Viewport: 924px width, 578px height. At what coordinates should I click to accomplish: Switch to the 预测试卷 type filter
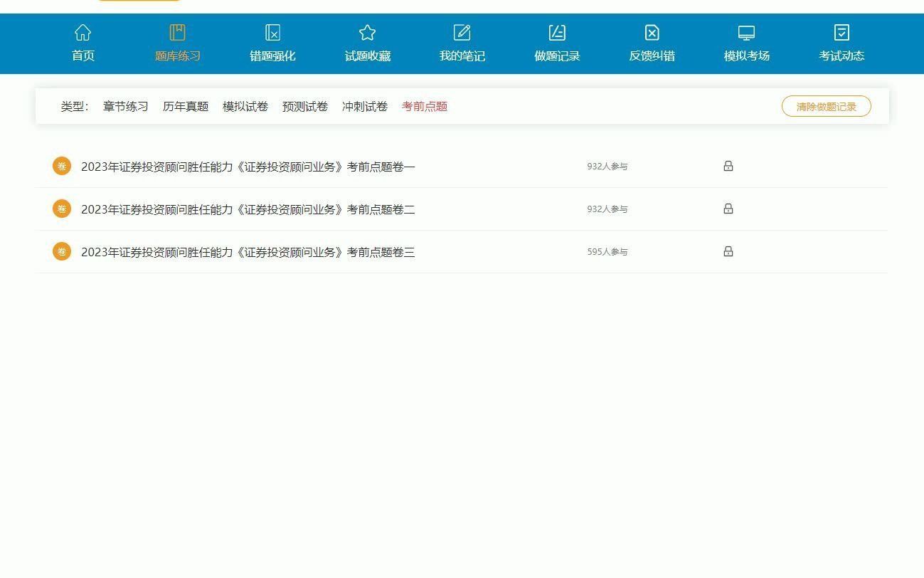[305, 107]
